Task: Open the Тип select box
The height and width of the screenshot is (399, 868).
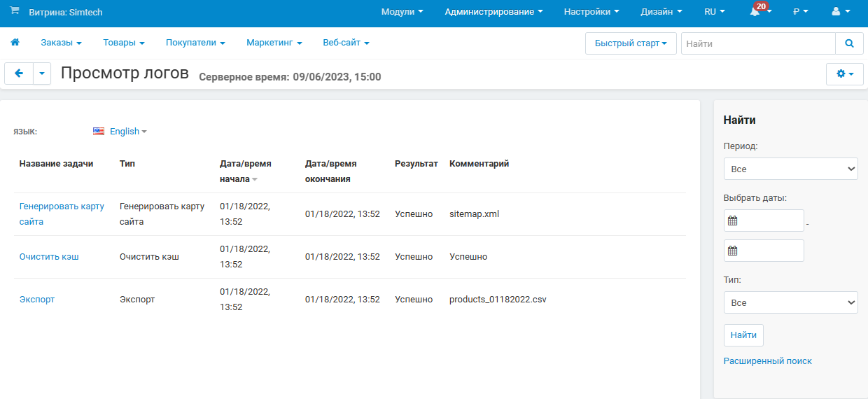Action: [x=791, y=302]
